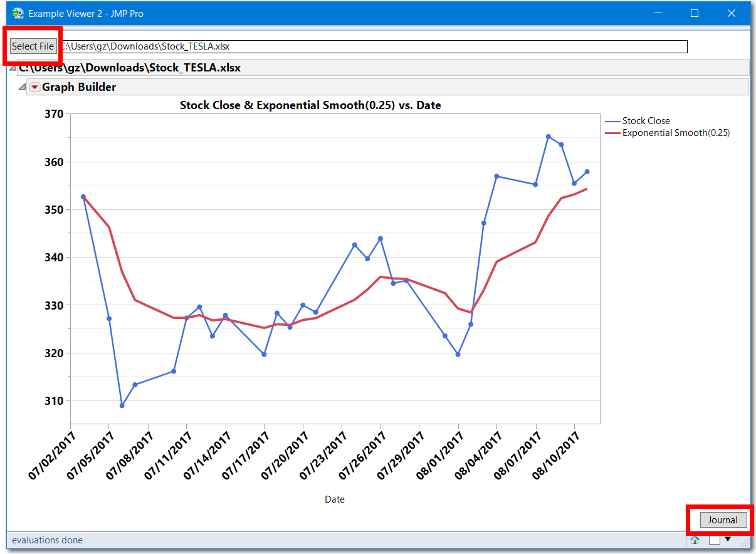This screenshot has height=554, width=756.
Task: Click the Journal button
Action: [x=723, y=520]
